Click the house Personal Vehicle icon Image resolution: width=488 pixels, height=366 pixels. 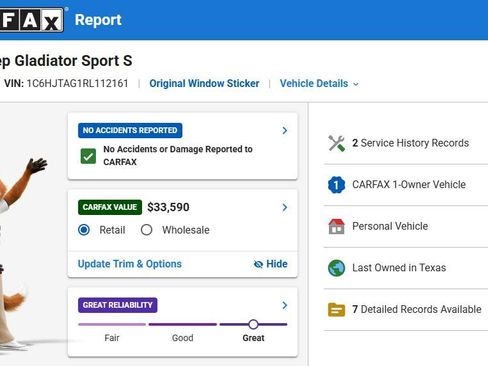(336, 226)
